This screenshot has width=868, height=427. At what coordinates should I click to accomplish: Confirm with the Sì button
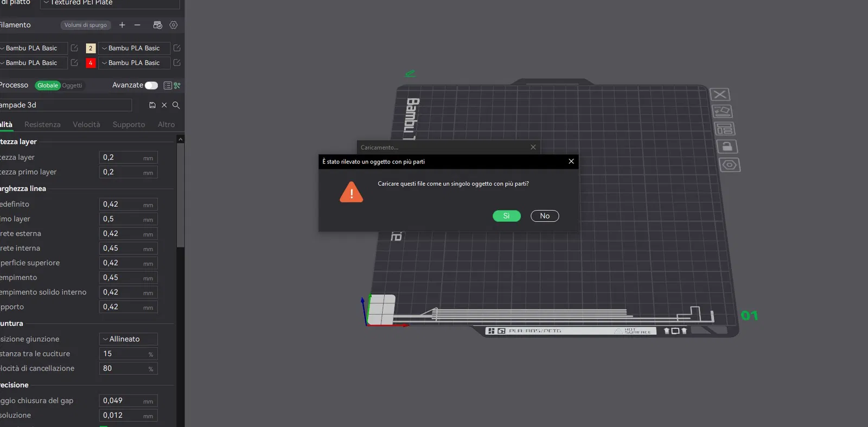[x=507, y=216]
